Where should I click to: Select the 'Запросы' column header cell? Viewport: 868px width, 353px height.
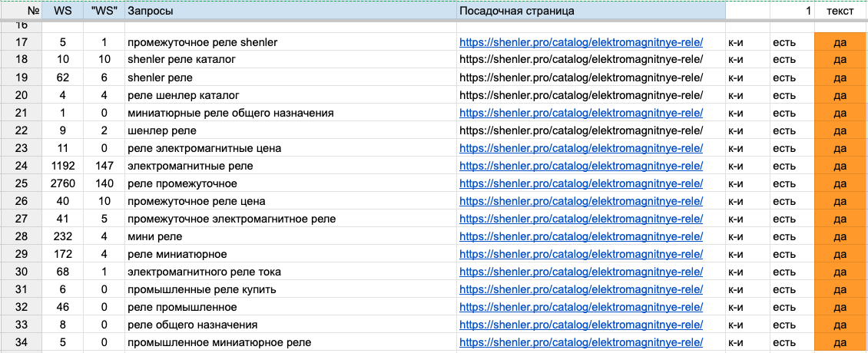290,11
